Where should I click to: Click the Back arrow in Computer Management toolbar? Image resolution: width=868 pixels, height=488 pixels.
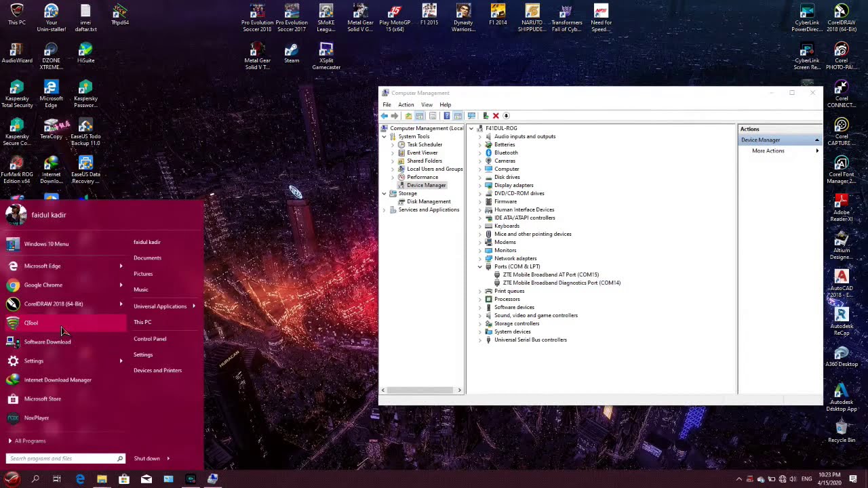[384, 116]
